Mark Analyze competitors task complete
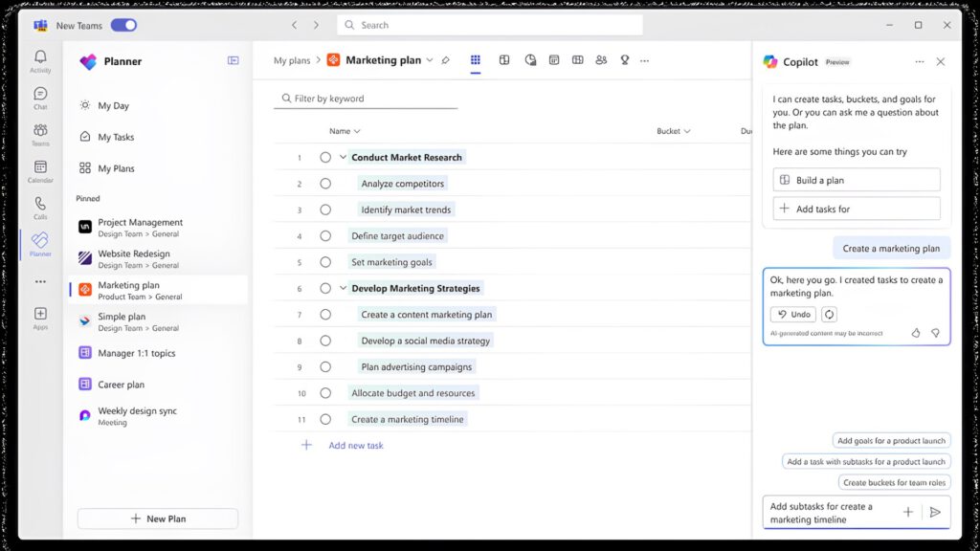 (325, 184)
